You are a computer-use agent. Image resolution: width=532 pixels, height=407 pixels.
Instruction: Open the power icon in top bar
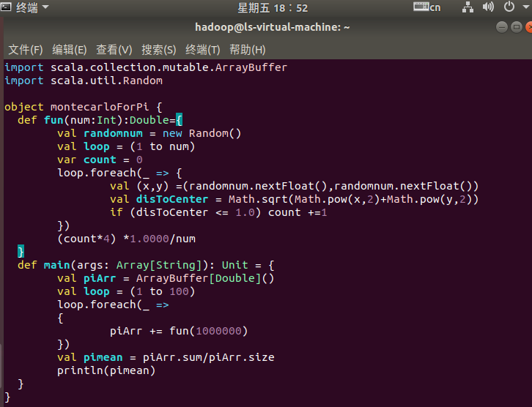pyautogui.click(x=509, y=7)
